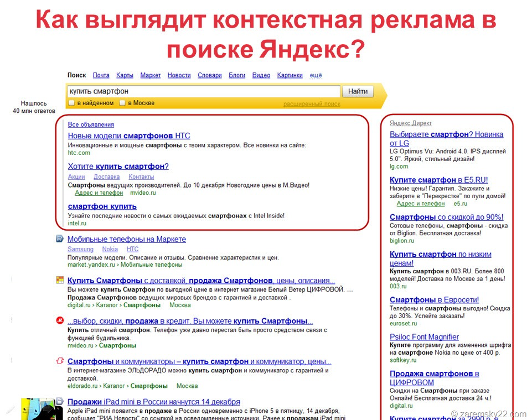Open 'Мобильные телефоны на Маркете' result
The height and width of the screenshot is (420, 532).
click(x=127, y=239)
